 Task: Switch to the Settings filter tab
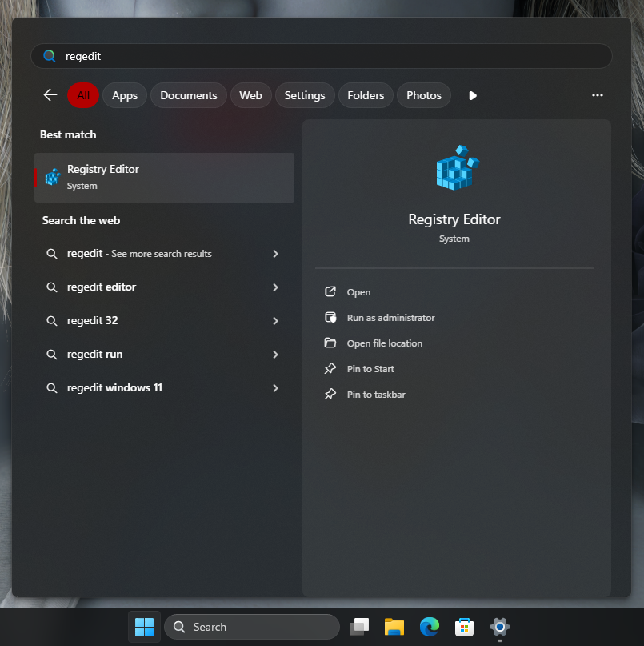coord(305,95)
